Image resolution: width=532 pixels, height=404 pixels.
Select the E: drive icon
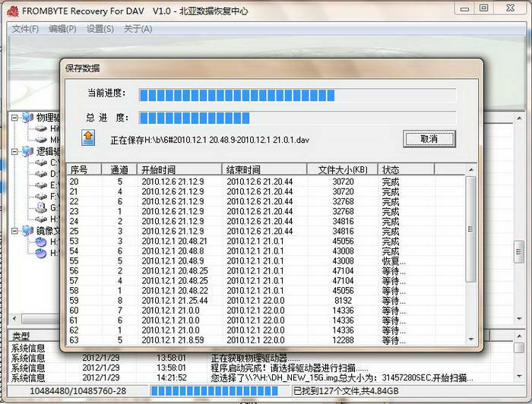pyautogui.click(x=41, y=185)
